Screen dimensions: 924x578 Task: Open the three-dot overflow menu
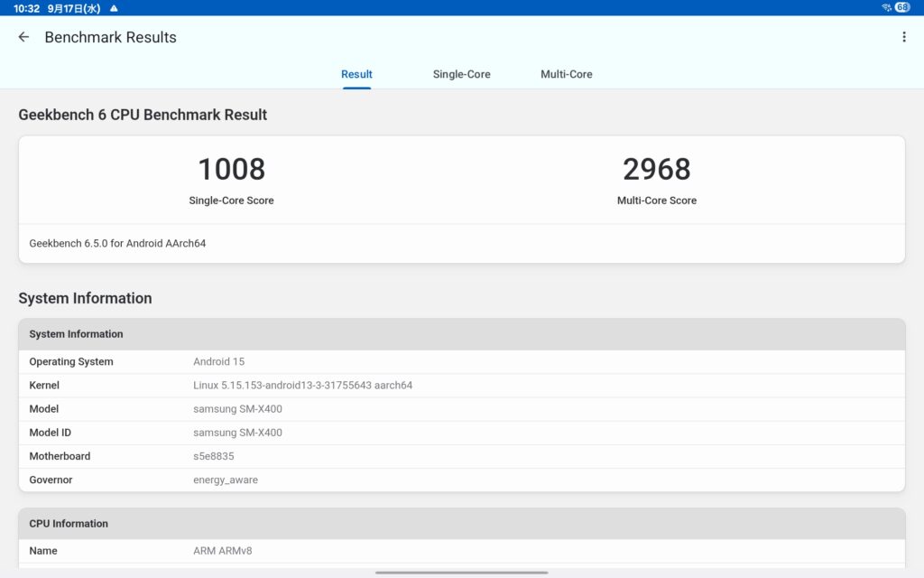(903, 37)
